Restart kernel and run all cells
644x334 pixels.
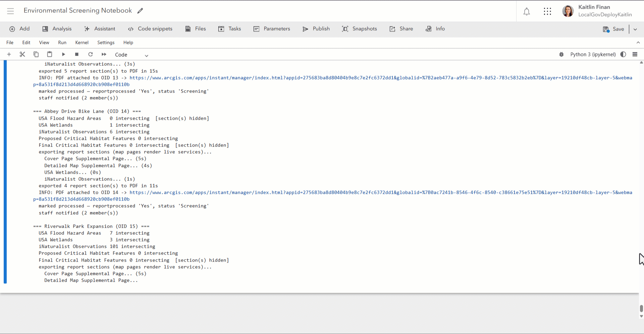[x=104, y=54]
